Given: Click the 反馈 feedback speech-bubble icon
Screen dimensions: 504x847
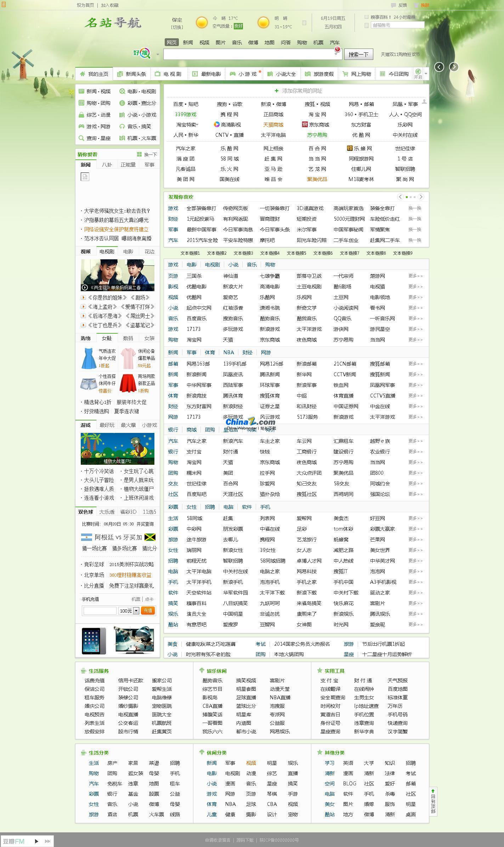Looking at the screenshot, I should [x=393, y=5].
